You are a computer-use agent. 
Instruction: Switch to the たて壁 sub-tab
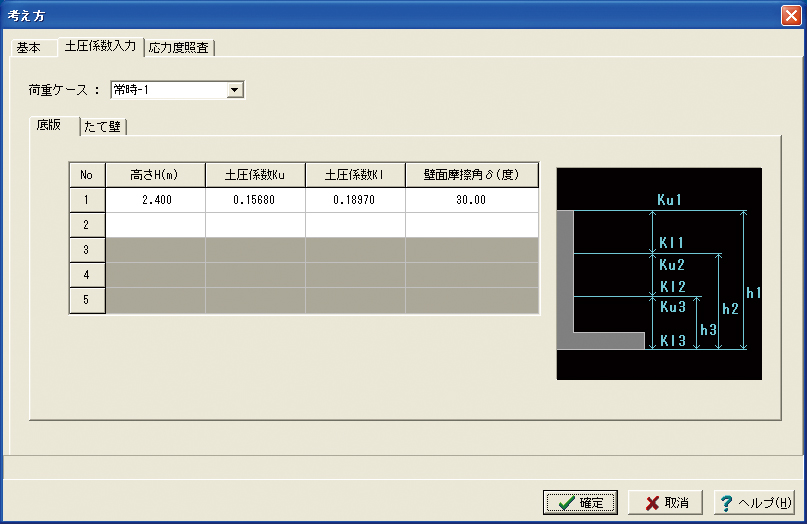(102, 127)
